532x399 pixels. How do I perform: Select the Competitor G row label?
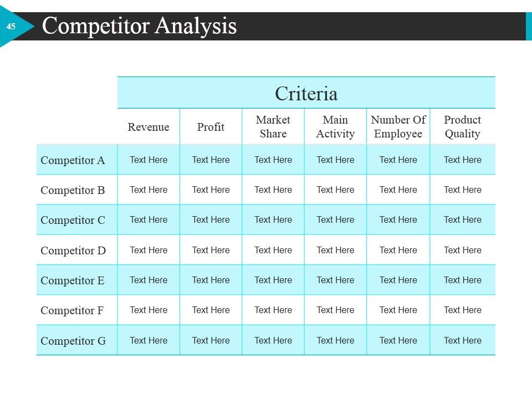coord(73,341)
